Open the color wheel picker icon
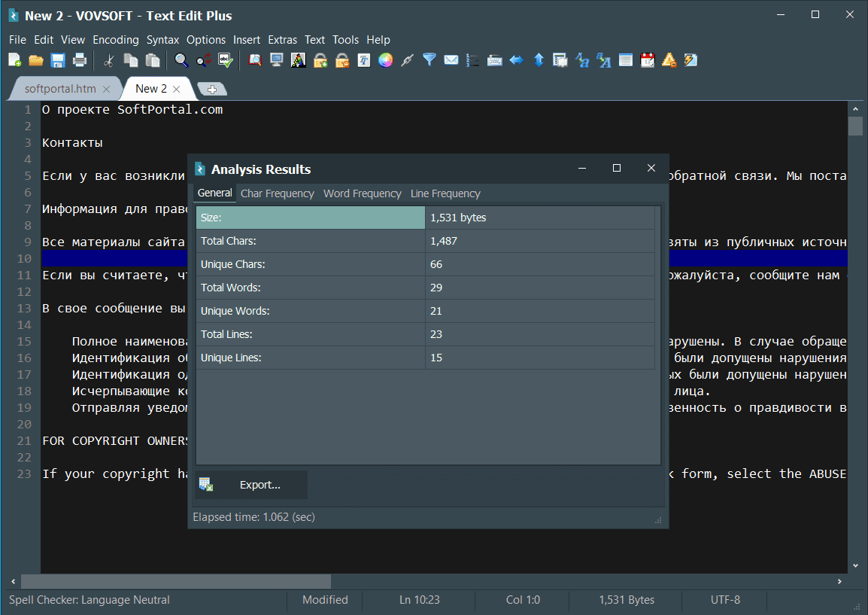 385,60
